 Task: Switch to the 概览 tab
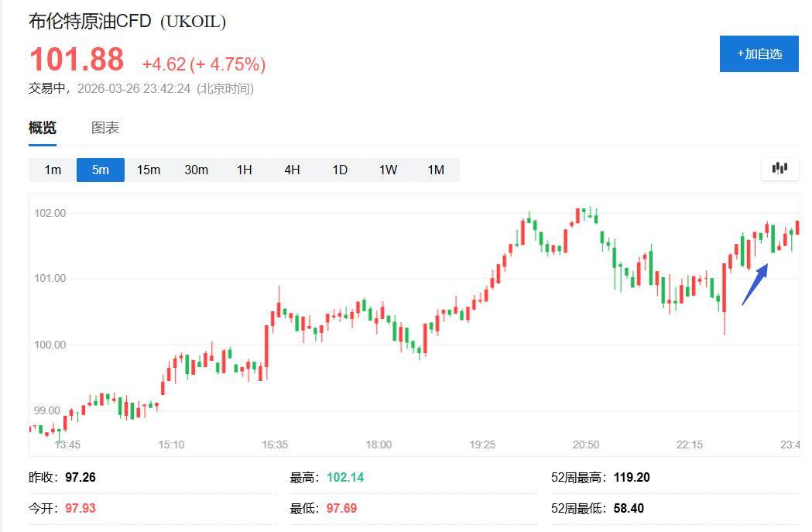pyautogui.click(x=43, y=128)
